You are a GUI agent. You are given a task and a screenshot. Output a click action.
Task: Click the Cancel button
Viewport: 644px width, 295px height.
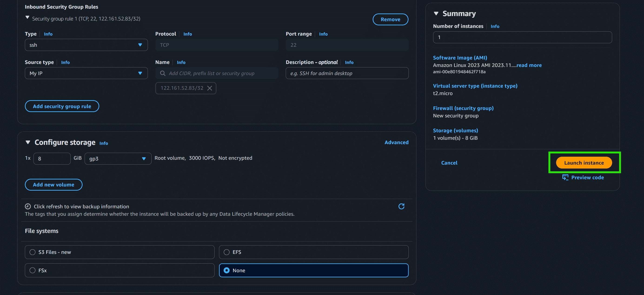[x=449, y=163]
